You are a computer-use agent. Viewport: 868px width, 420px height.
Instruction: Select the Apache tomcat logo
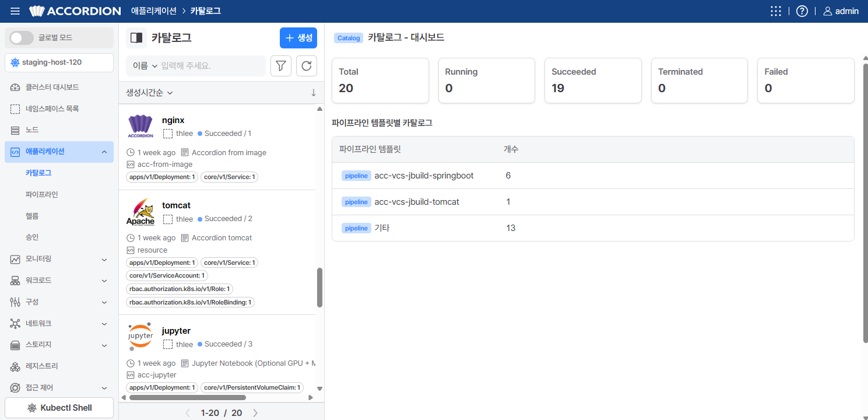(x=140, y=212)
